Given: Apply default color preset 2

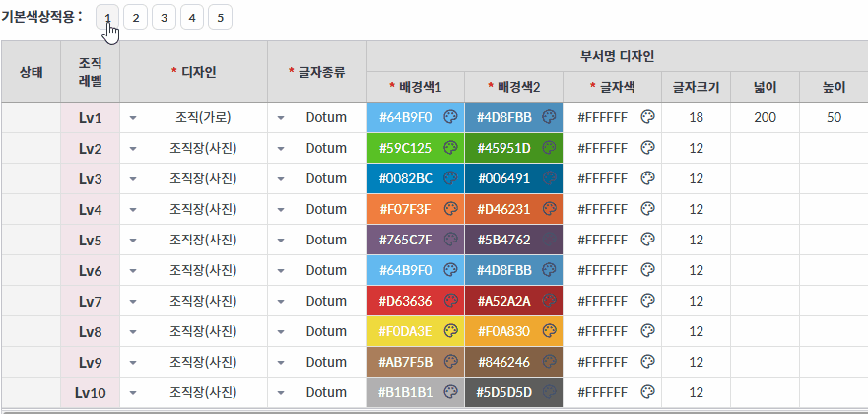Looking at the screenshot, I should (136, 18).
